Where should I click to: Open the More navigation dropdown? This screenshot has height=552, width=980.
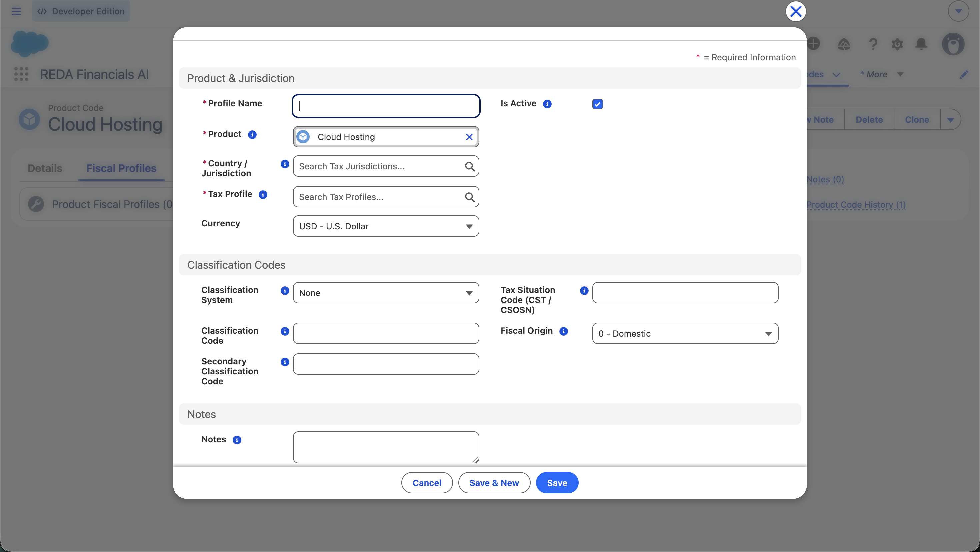click(x=881, y=74)
